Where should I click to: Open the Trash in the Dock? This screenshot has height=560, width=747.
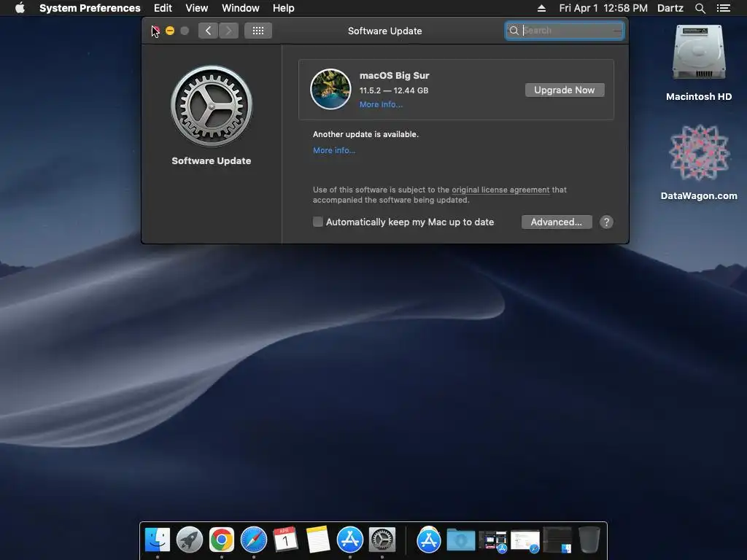coord(589,540)
